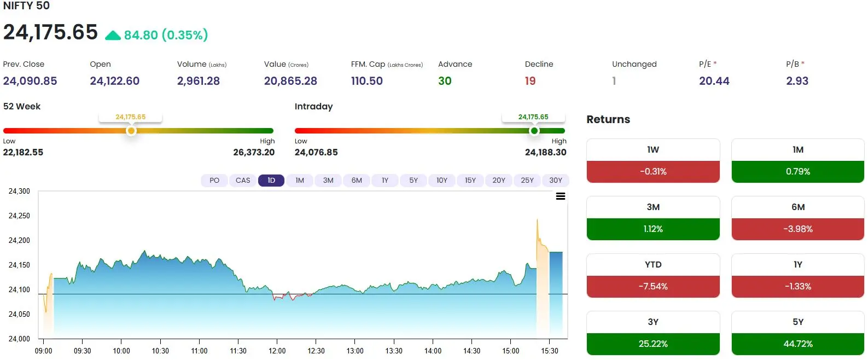868x360 pixels.
Task: Show the 5Y chart range
Action: pyautogui.click(x=413, y=181)
